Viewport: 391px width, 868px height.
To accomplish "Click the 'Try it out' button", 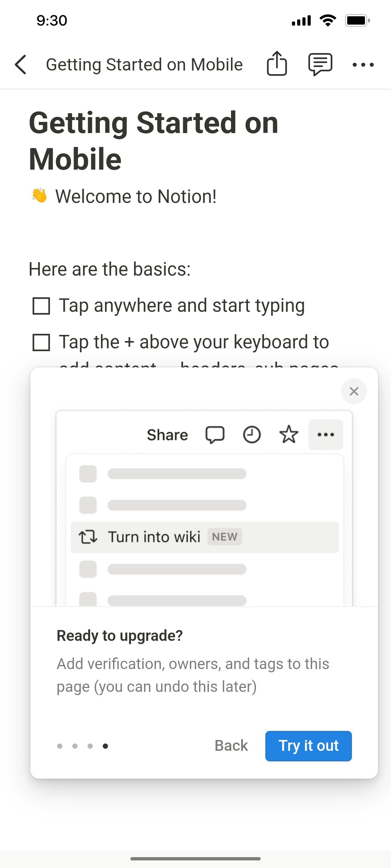I will click(x=308, y=746).
